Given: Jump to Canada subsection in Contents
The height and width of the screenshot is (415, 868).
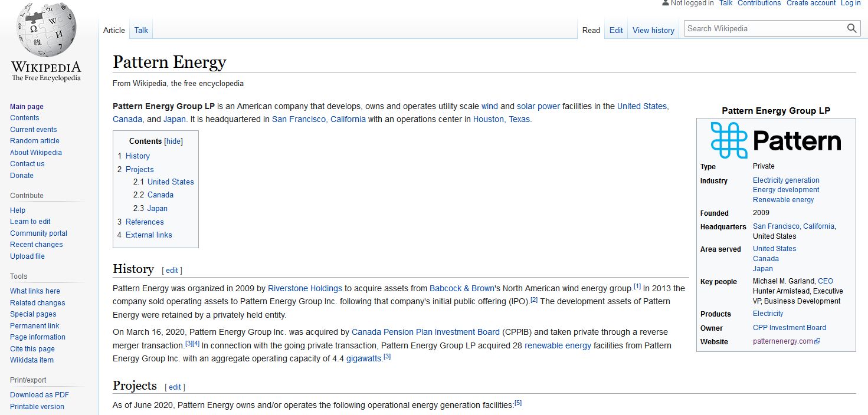Looking at the screenshot, I should 161,195.
